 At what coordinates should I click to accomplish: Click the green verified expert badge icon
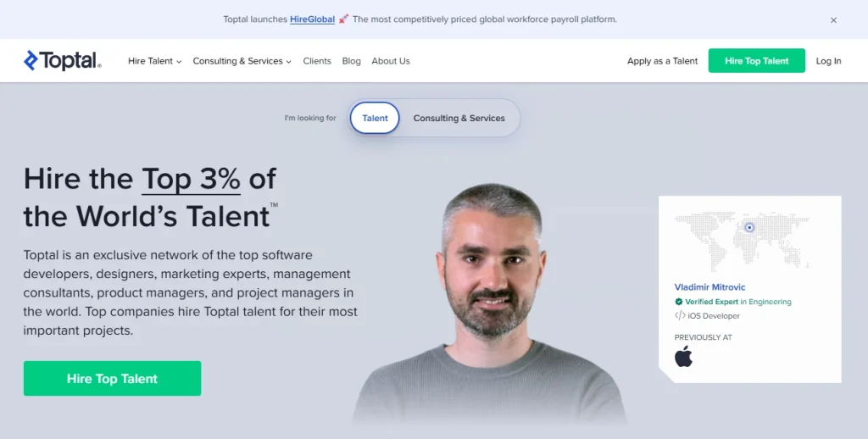[x=678, y=302]
